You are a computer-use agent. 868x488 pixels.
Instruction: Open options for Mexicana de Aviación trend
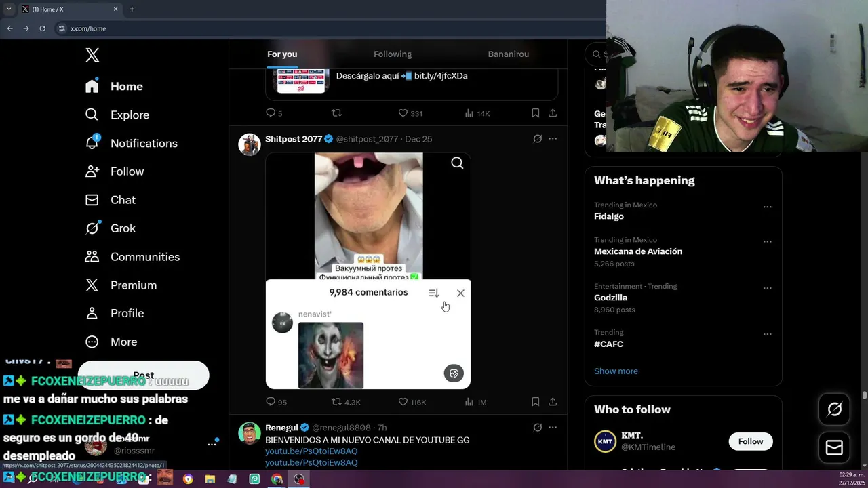click(x=767, y=241)
